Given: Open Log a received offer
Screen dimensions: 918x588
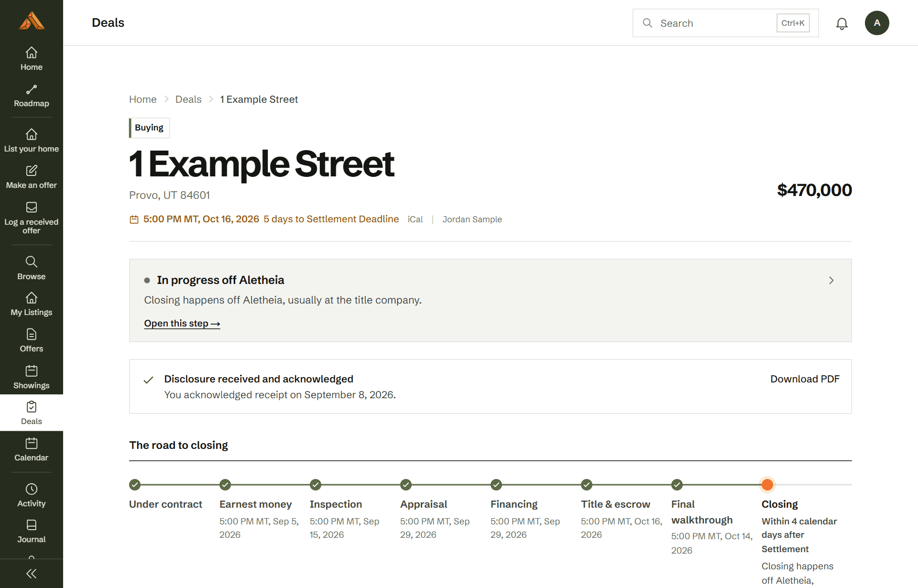Looking at the screenshot, I should click(x=32, y=218).
